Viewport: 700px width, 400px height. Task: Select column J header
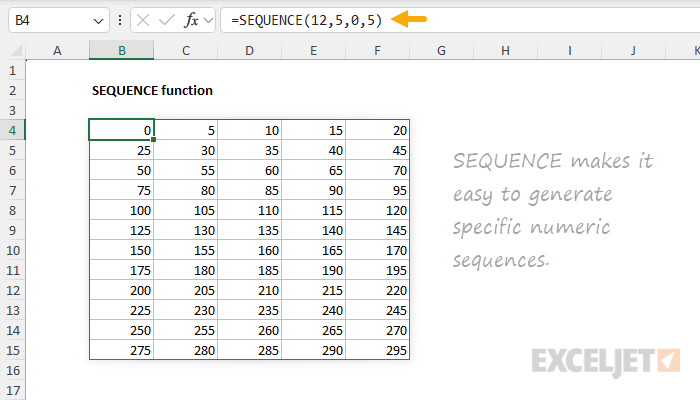pyautogui.click(x=633, y=50)
